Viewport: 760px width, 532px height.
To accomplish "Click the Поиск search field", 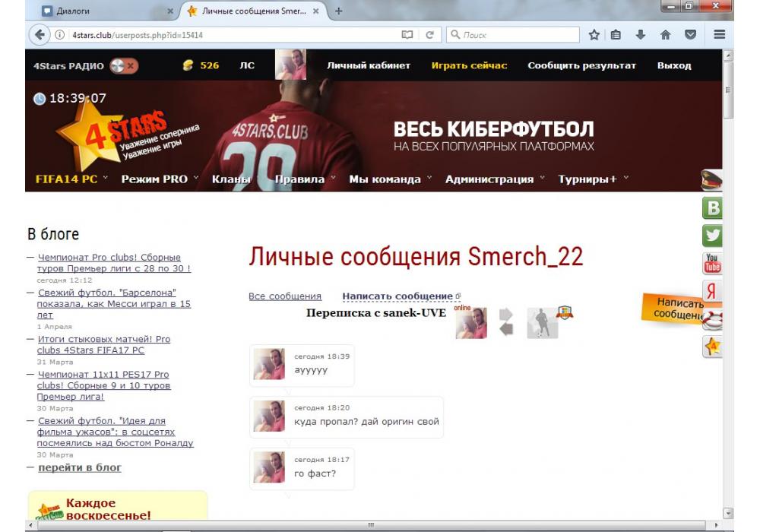I will 513,35.
